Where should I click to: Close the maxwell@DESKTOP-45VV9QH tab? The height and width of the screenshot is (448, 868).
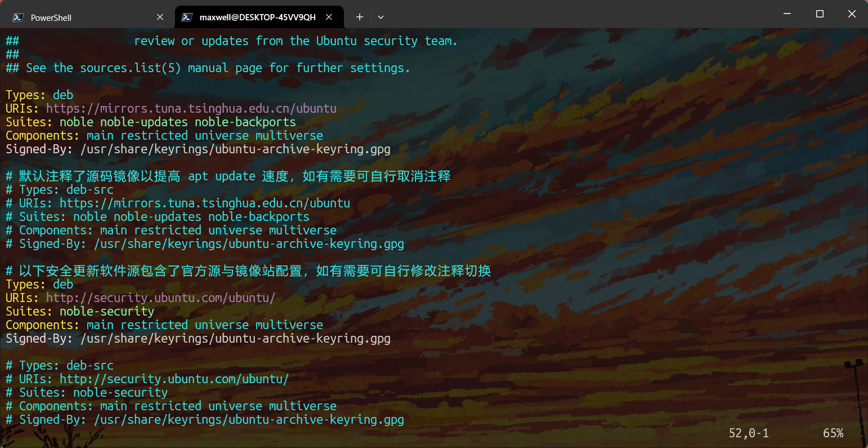pos(329,17)
